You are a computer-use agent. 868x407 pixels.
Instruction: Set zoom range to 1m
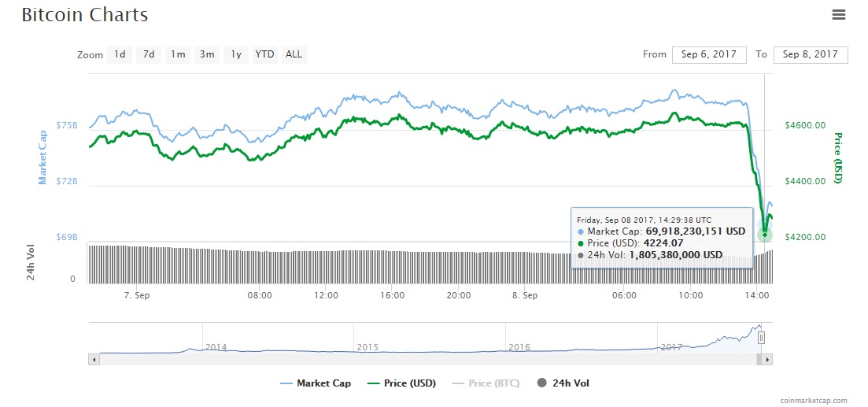coord(178,54)
